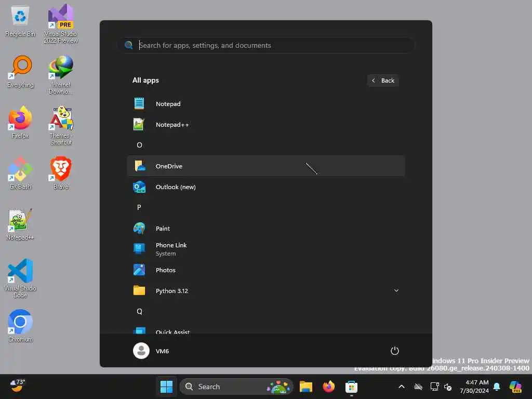532x399 pixels.
Task: Select Visual Studio Code desktop icon
Action: click(20, 278)
